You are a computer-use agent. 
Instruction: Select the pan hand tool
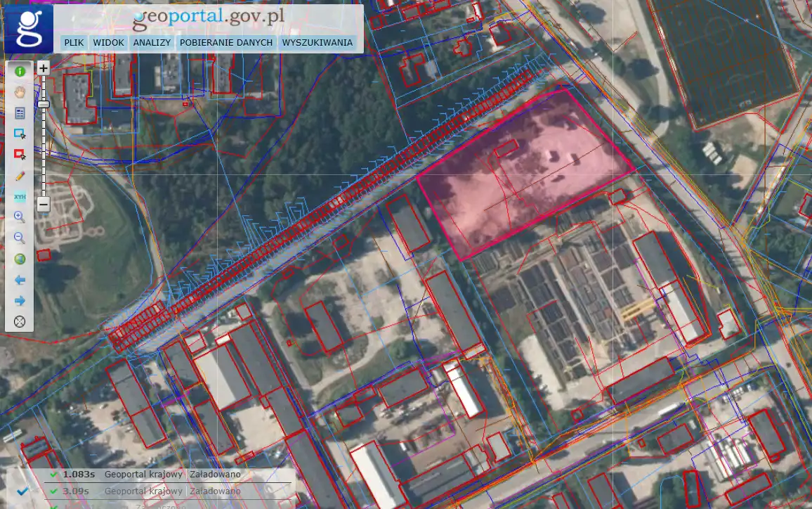click(x=20, y=91)
